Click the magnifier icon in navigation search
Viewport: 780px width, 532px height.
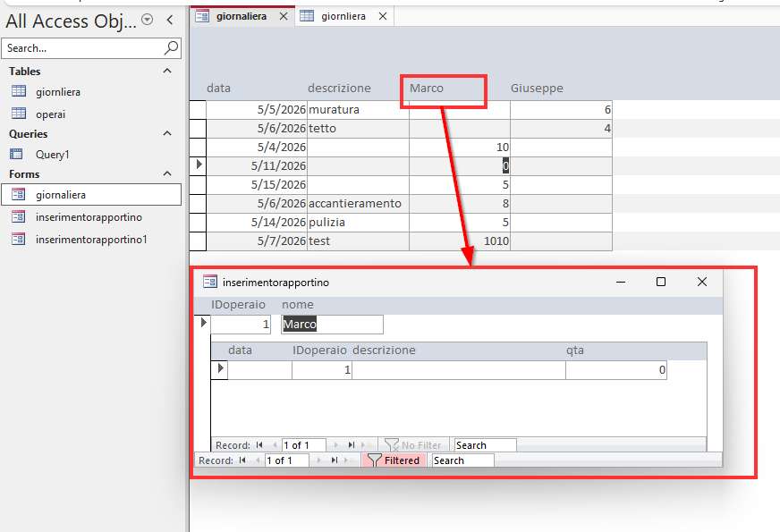[171, 47]
